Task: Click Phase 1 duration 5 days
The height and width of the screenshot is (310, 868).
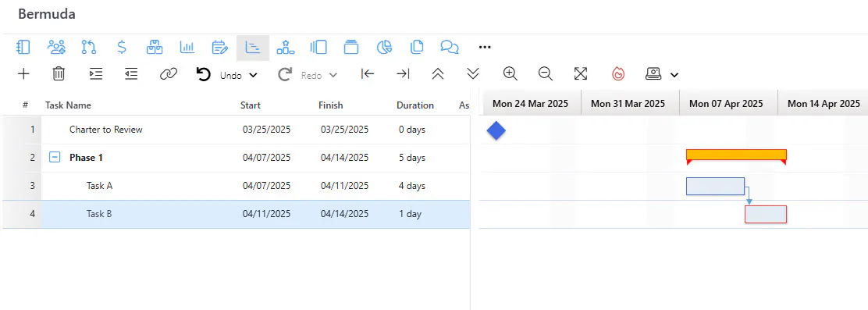Action: 412,158
